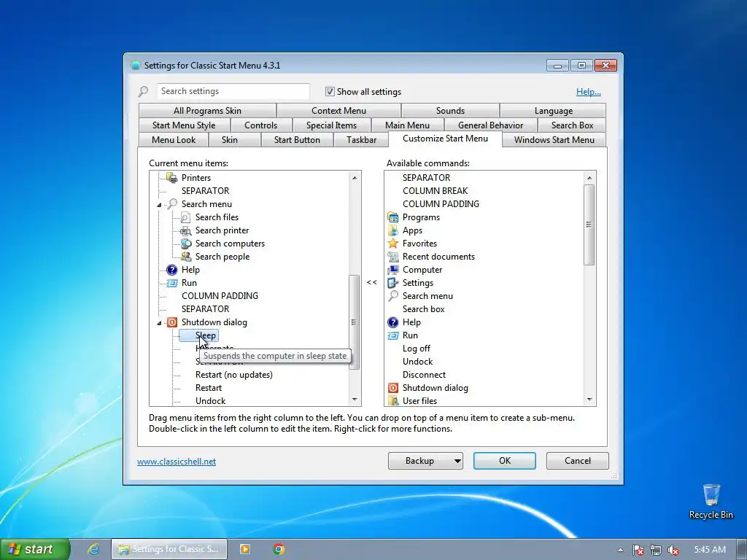Viewport: 747px width, 560px height.
Task: Click the Programs icon in available commands
Action: pos(393,217)
